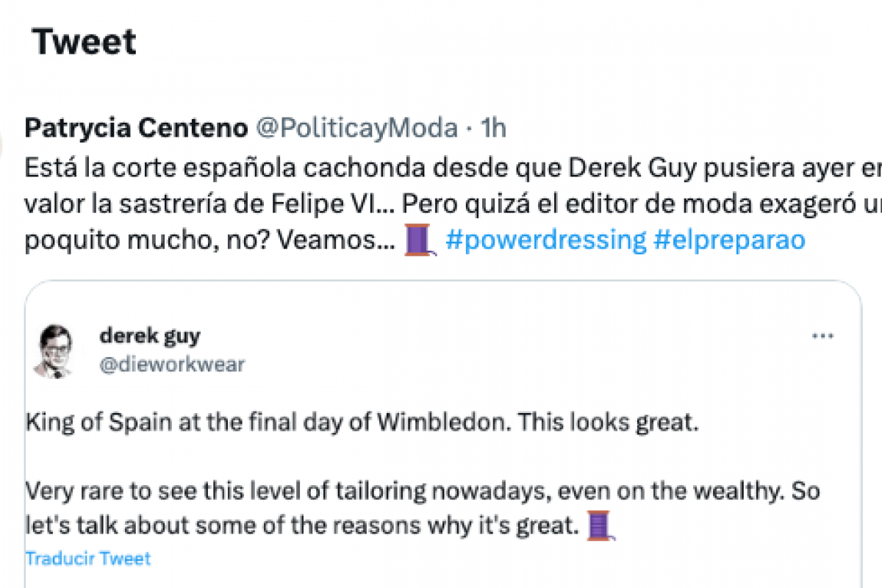
Task: Click the @PoliticayModa handle
Action: tap(356, 128)
